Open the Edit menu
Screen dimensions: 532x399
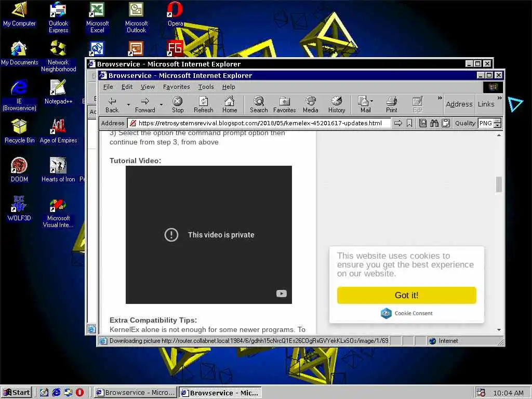pyautogui.click(x=127, y=87)
